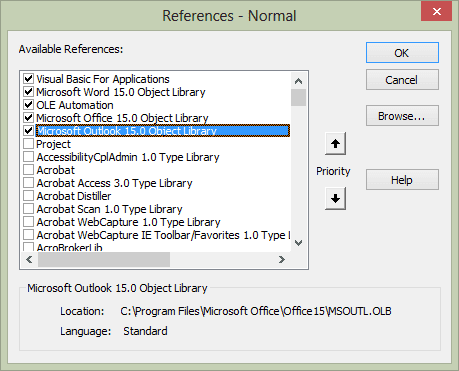
Task: Select 'OLE Automation' list row
Action: tap(75, 105)
